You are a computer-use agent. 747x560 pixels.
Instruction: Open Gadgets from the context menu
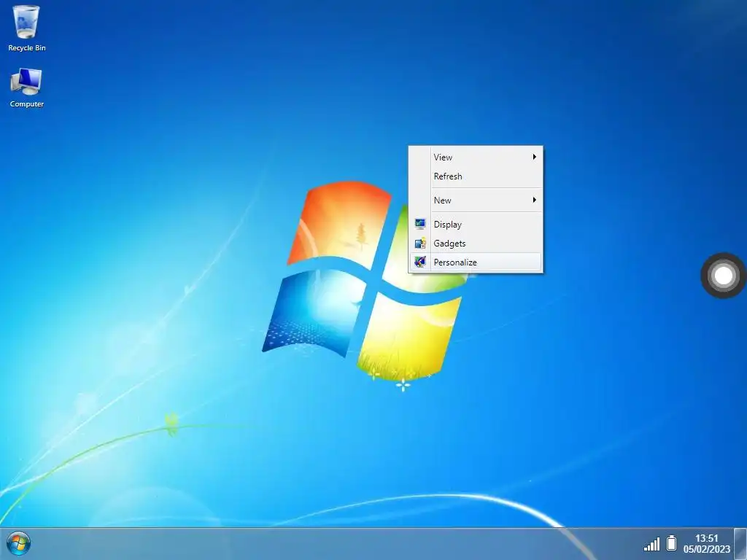476,244
